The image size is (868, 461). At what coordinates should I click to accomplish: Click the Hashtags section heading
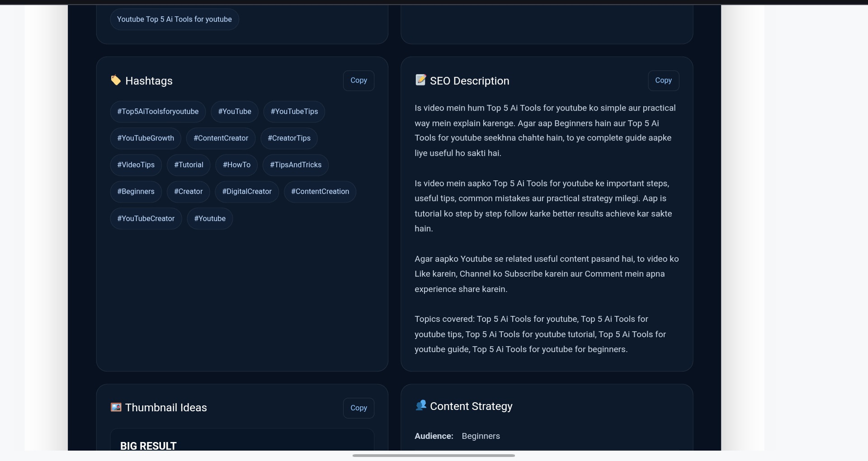(x=149, y=81)
